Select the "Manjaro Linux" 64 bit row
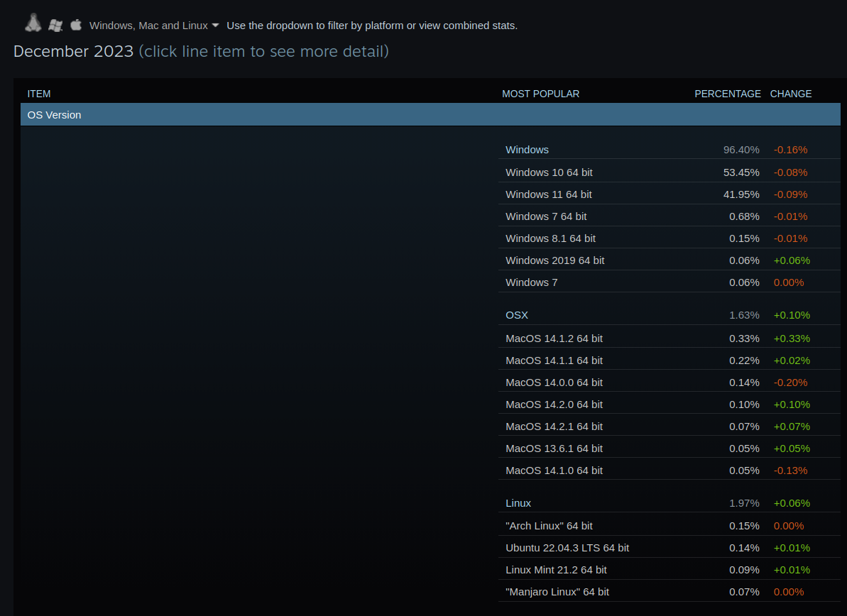847x616 pixels. 670,592
